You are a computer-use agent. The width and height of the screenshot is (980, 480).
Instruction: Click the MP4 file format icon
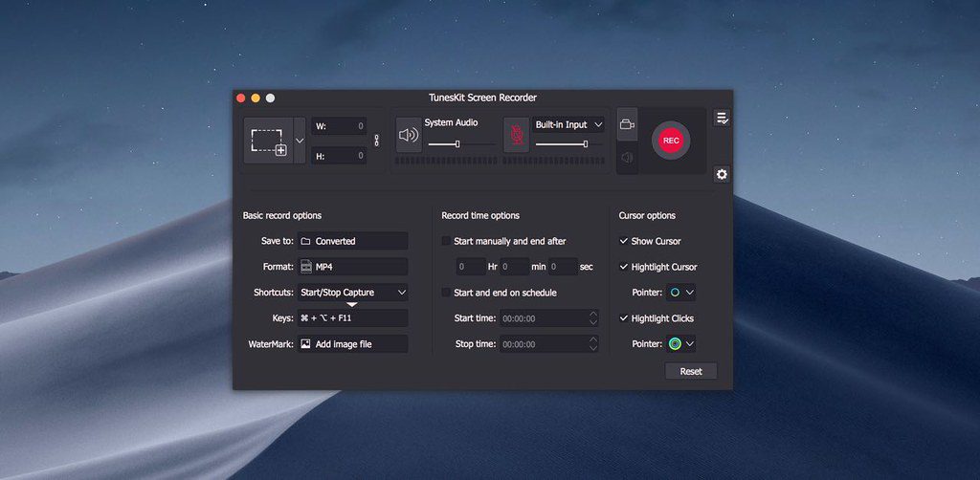pyautogui.click(x=305, y=267)
